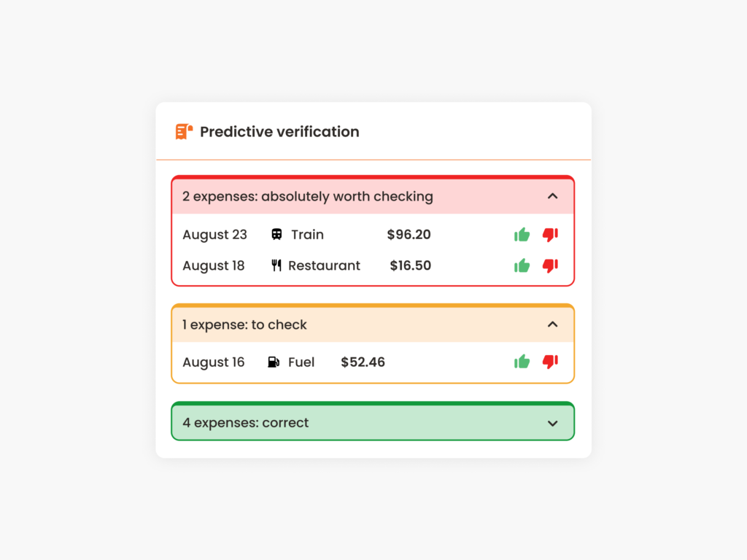
Task: Reject the Restaurant expense with thumbs down
Action: pos(549,266)
